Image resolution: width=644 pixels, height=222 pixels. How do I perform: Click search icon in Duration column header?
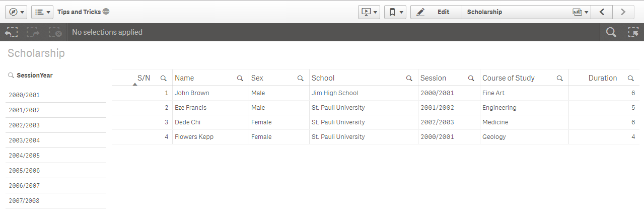coord(630,79)
